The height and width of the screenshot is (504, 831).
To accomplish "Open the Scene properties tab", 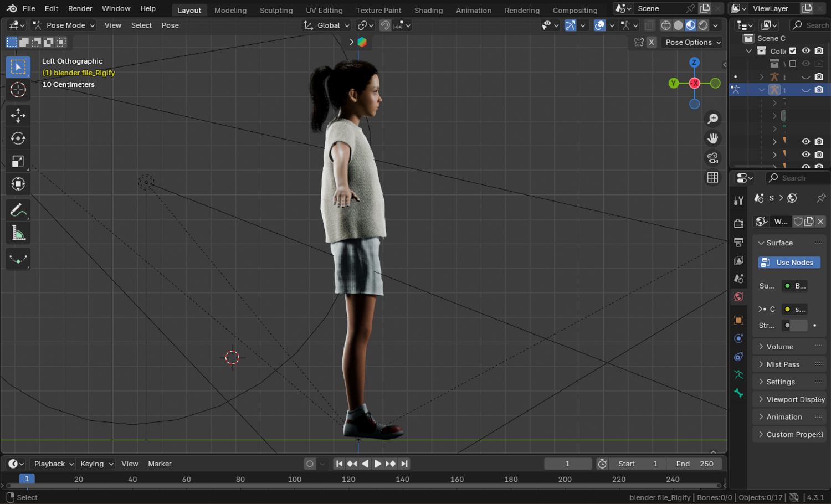I will [738, 279].
